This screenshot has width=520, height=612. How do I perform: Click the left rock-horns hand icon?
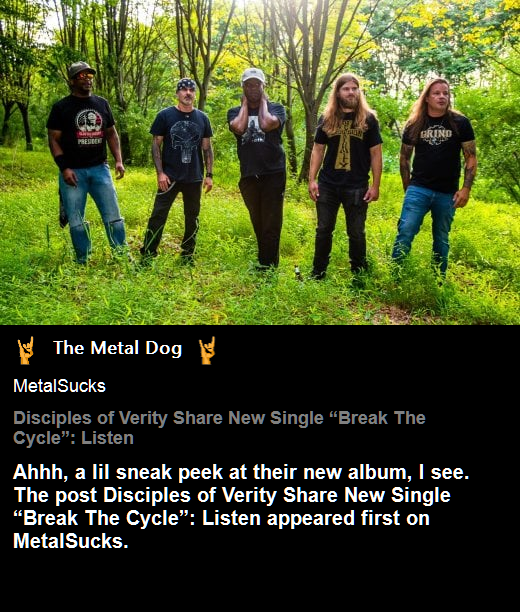[x=25, y=350]
